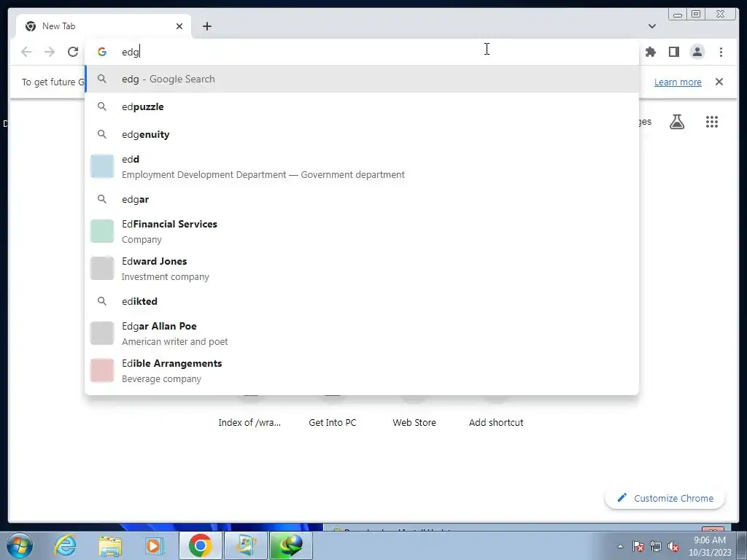Viewport: 747px width, 560px height.
Task: Show hidden system tray icons
Action: pos(620,546)
